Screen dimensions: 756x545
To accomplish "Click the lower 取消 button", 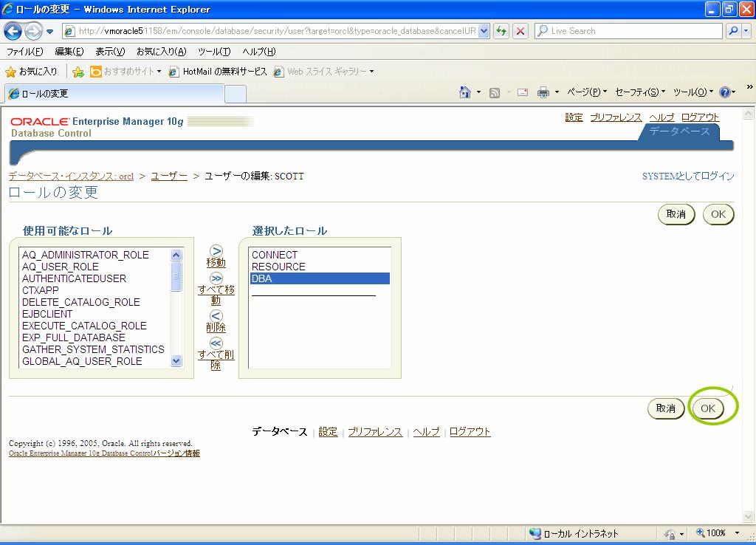I will [666, 408].
